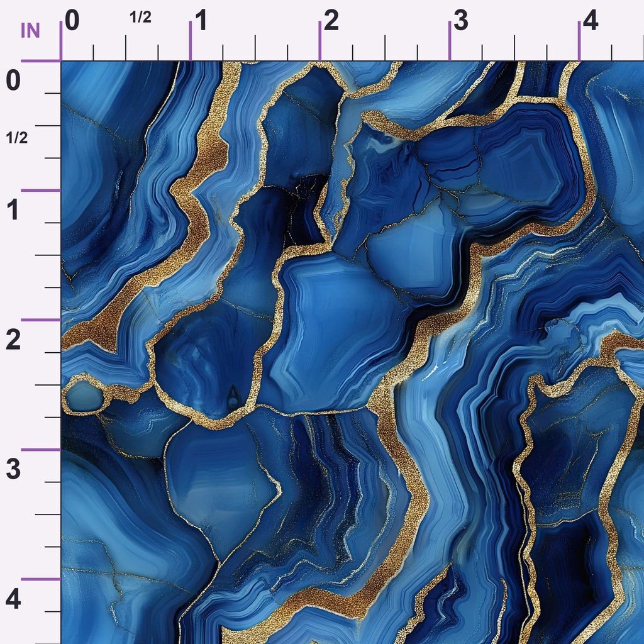Image resolution: width=644 pixels, height=644 pixels.
Task: Pick the number 3 on the left ruler
Action: (13, 469)
